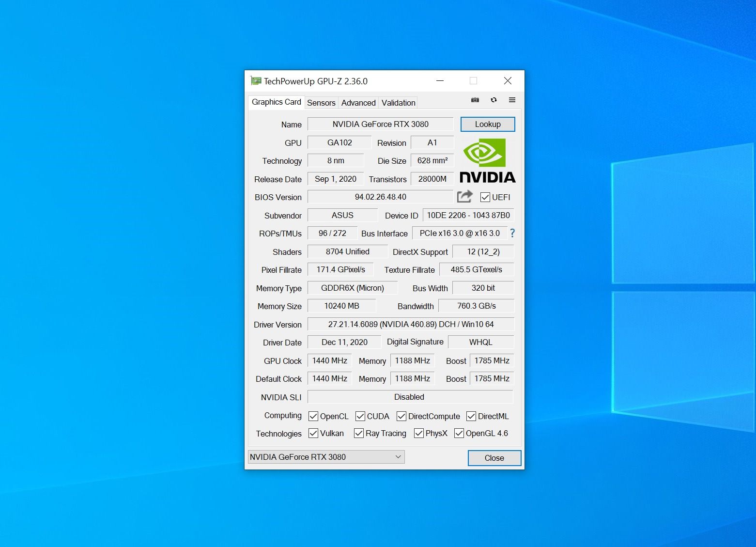Click the Lookup button
This screenshot has height=547, width=756.
point(488,124)
